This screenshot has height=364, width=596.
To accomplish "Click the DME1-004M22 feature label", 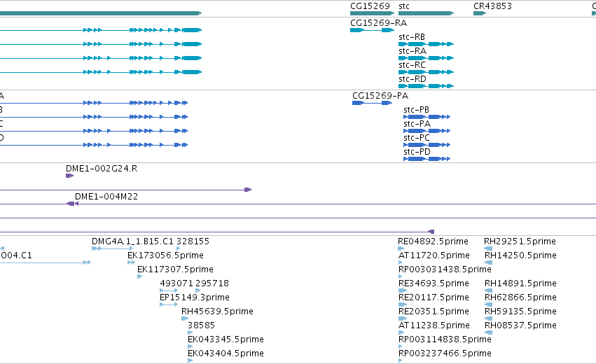I will [106, 197].
